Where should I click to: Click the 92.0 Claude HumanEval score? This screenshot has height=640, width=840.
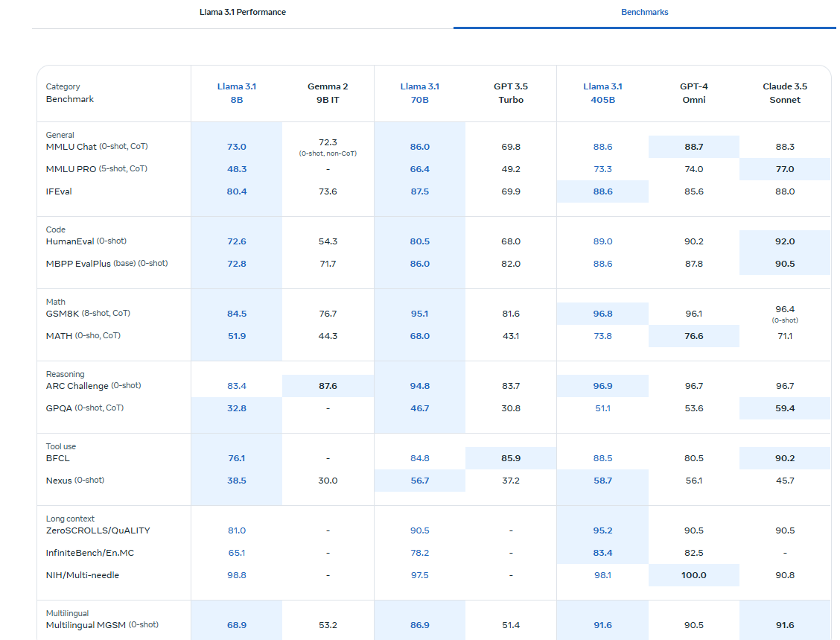coord(785,241)
